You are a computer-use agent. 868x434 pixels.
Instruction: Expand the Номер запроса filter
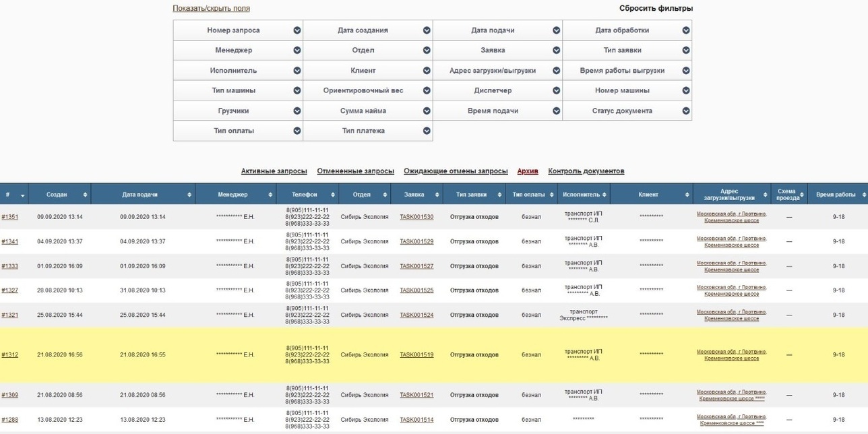pos(297,30)
